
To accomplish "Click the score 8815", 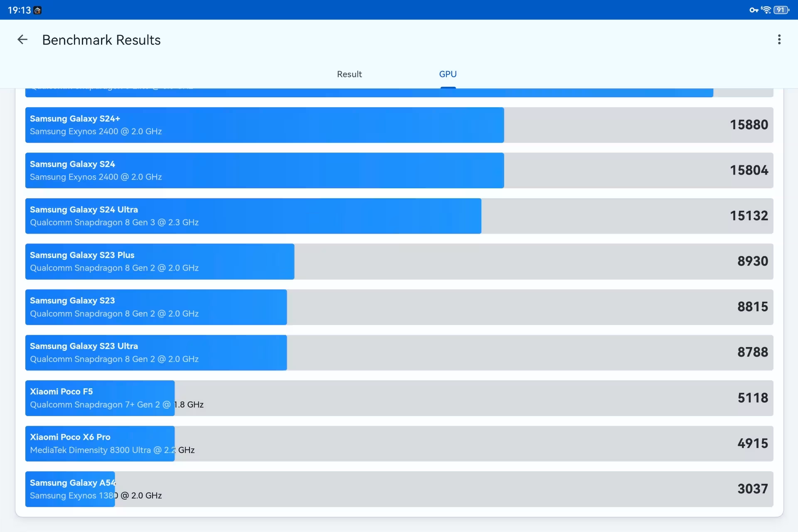I will point(753,307).
